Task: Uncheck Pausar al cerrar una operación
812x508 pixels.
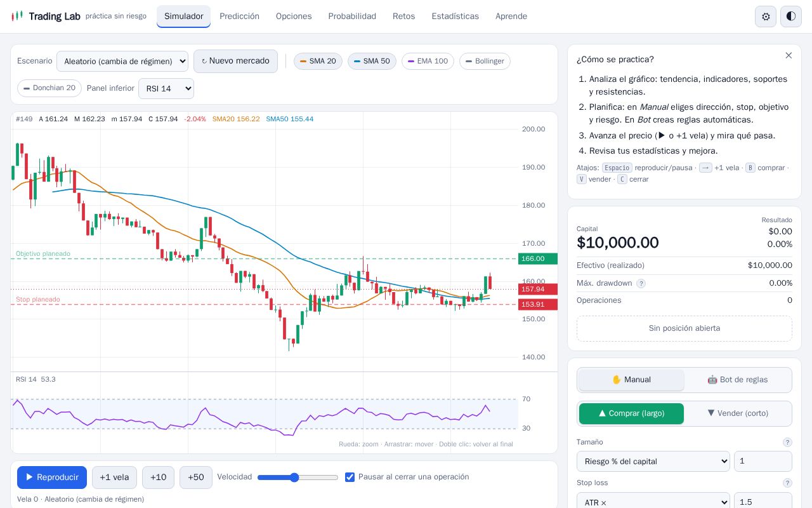Action: 350,477
